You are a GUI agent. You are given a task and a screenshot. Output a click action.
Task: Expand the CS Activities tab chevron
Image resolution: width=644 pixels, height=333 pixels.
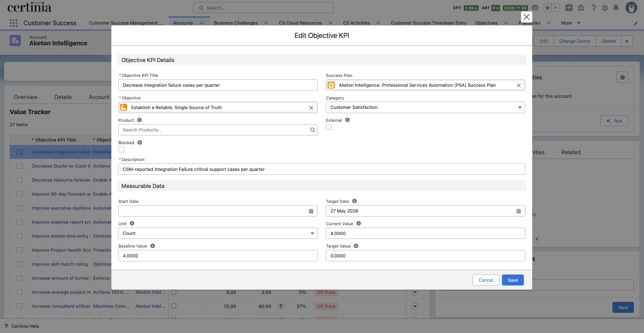pyautogui.click(x=378, y=23)
